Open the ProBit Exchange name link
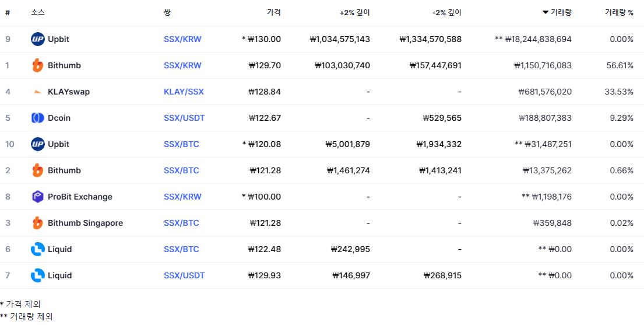The height and width of the screenshot is (325, 644). coord(80,197)
